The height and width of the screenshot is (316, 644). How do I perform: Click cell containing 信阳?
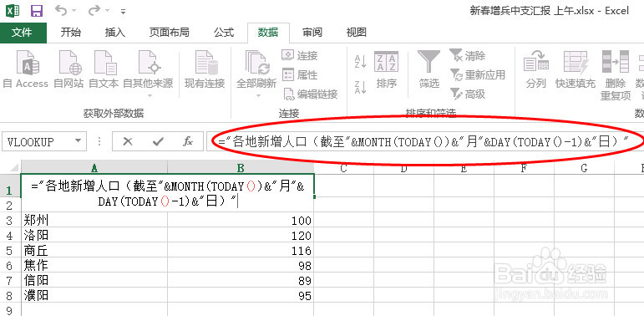tap(94, 280)
